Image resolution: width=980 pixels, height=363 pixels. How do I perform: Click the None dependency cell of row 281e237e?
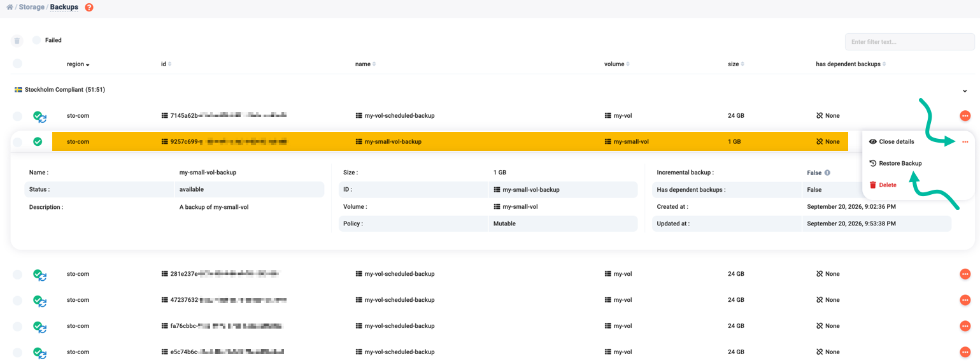(828, 274)
